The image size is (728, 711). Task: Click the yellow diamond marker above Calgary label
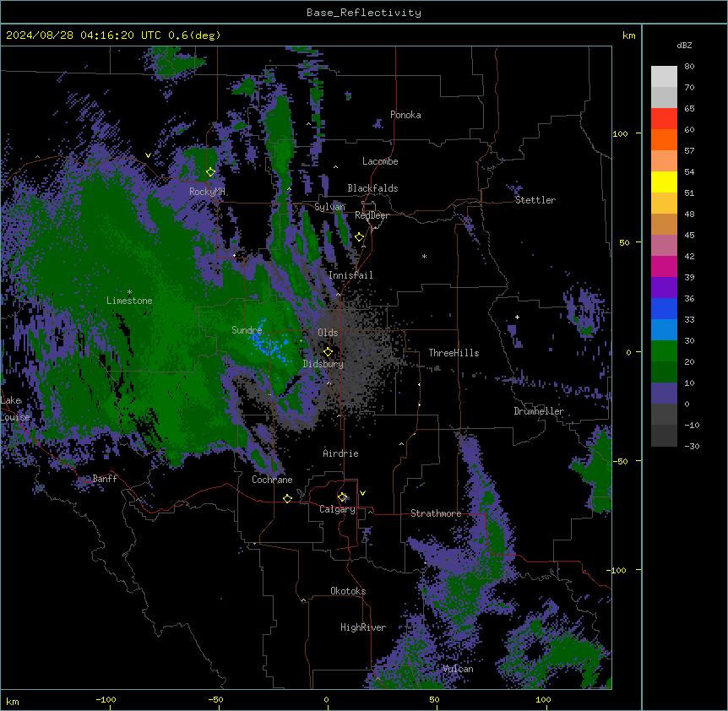pos(342,497)
